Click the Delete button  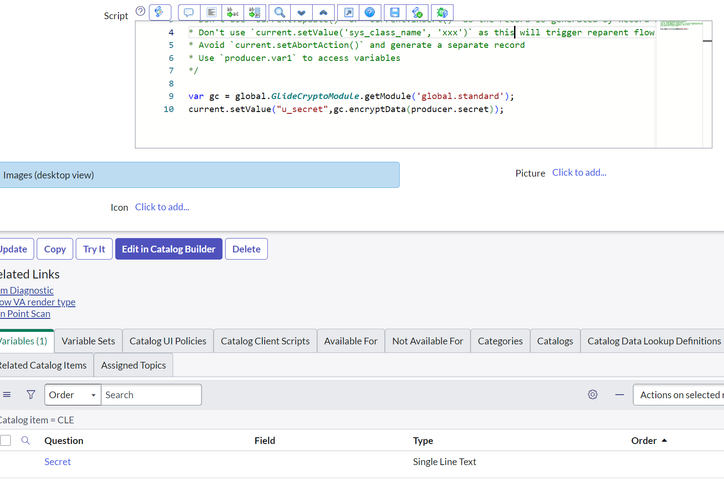[x=246, y=249]
